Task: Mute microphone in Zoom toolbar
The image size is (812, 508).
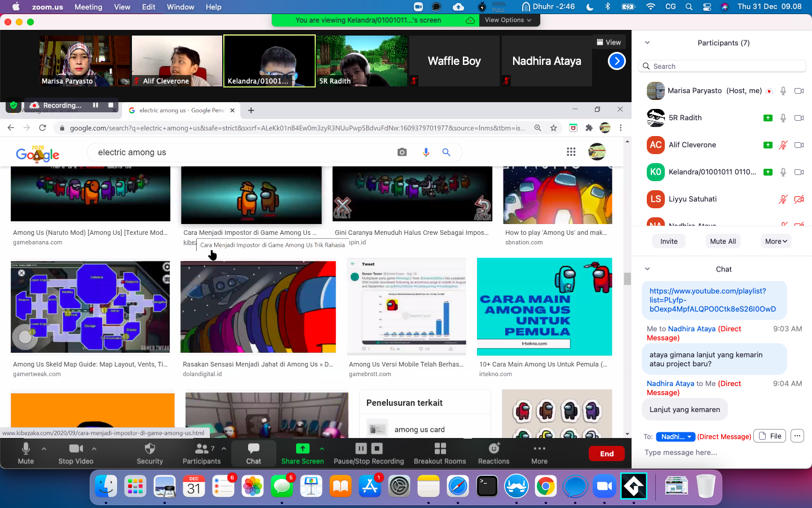Action: [x=25, y=453]
